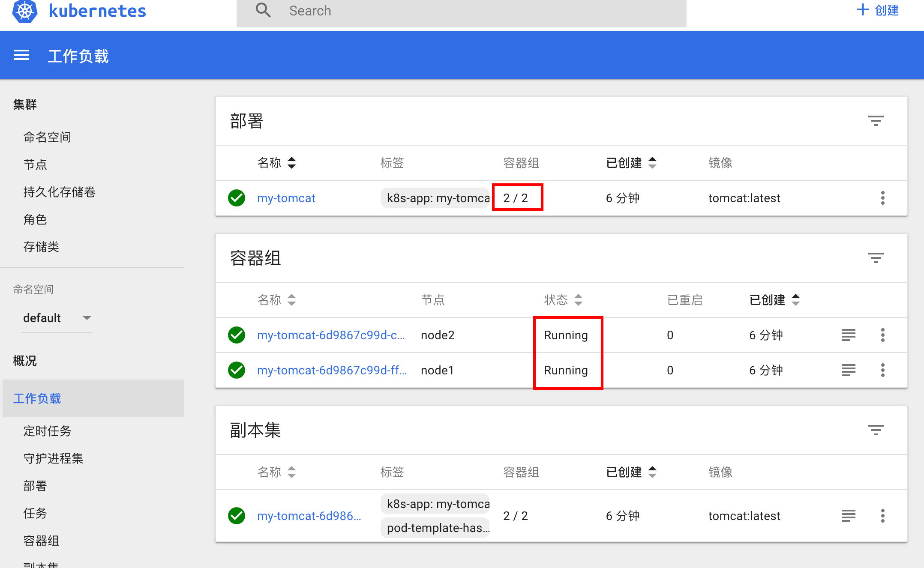Select 工作负载 in the sidebar
The width and height of the screenshot is (924, 568).
click(93, 398)
